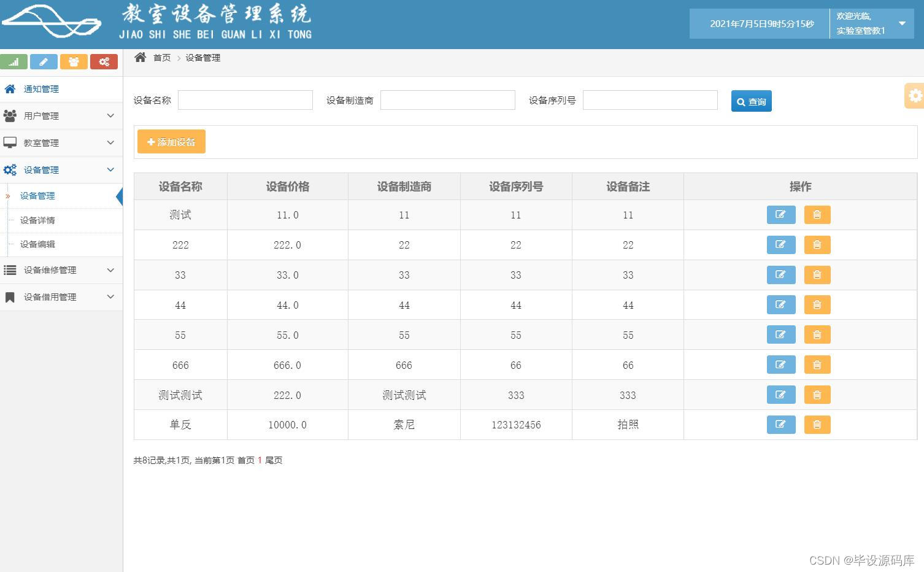The width and height of the screenshot is (924, 572).
Task: Open 通知管理 in the sidebar
Action: click(61, 89)
